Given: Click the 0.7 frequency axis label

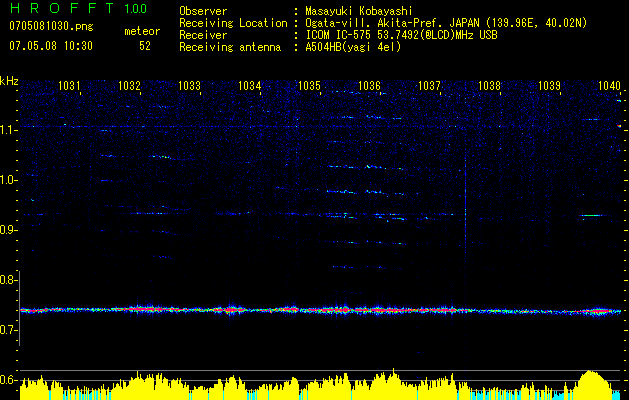Looking at the screenshot, I should click(x=8, y=330).
